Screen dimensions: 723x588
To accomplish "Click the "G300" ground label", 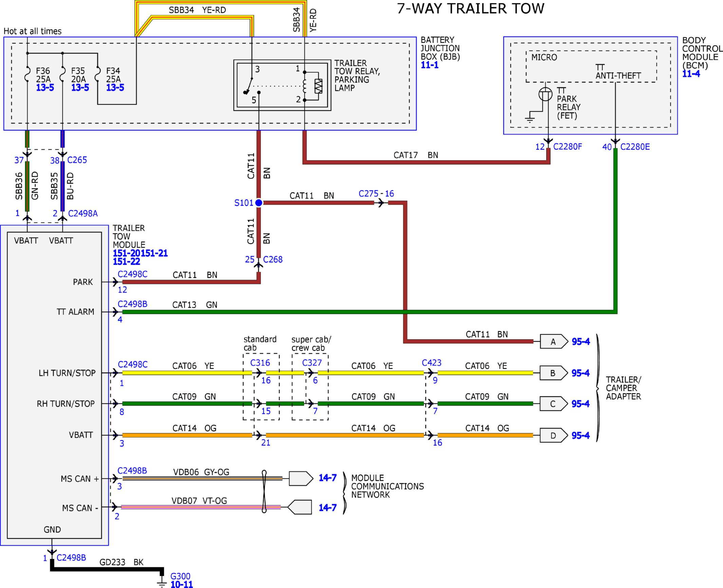I will (x=180, y=576).
